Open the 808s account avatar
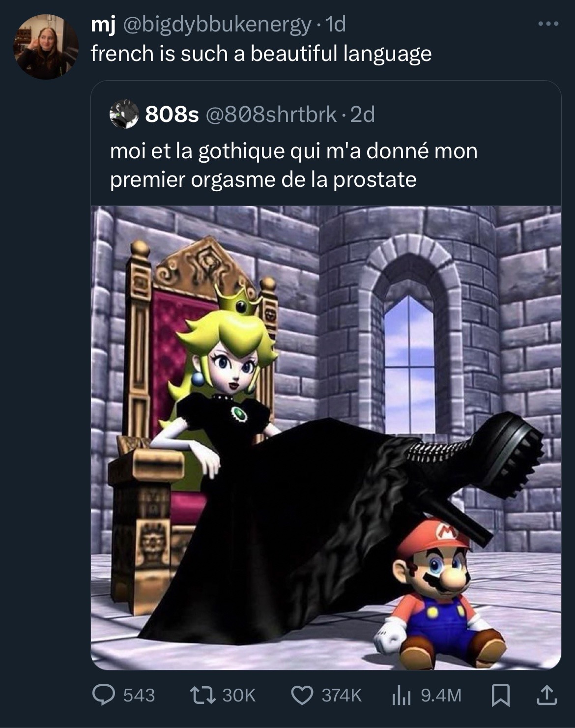This screenshot has width=575, height=728. pyautogui.click(x=124, y=115)
